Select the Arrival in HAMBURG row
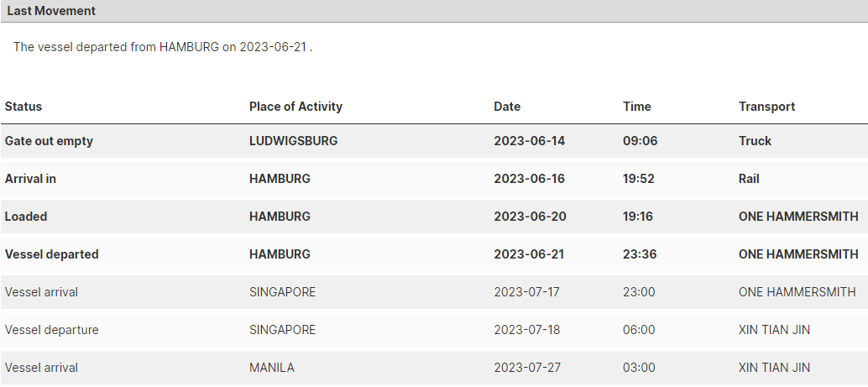The height and width of the screenshot is (387, 868). pos(434,179)
